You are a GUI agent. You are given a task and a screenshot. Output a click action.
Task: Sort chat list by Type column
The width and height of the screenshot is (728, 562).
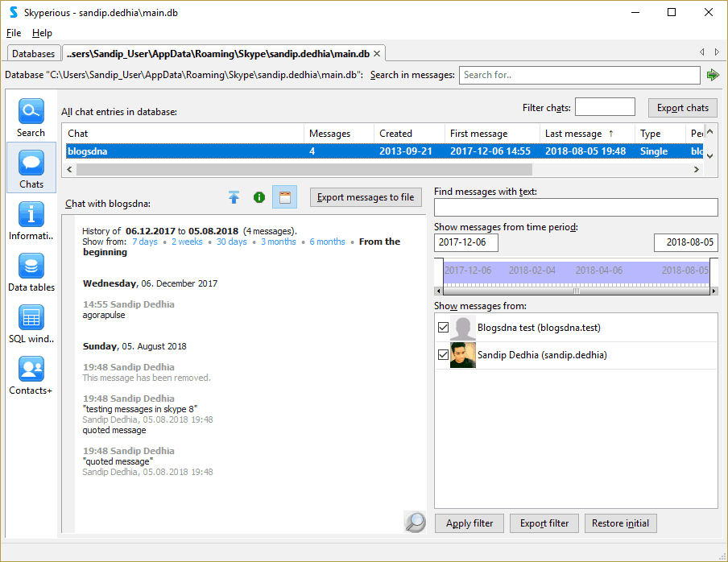point(660,134)
